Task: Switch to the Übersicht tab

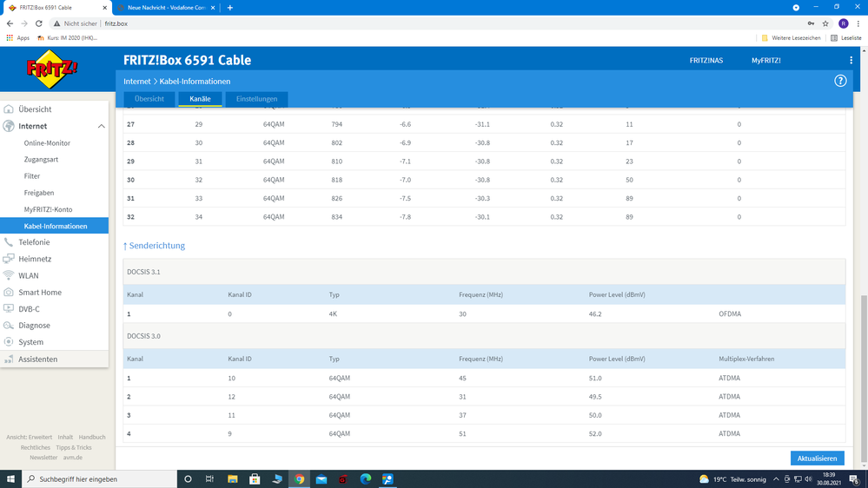Action: click(x=149, y=99)
